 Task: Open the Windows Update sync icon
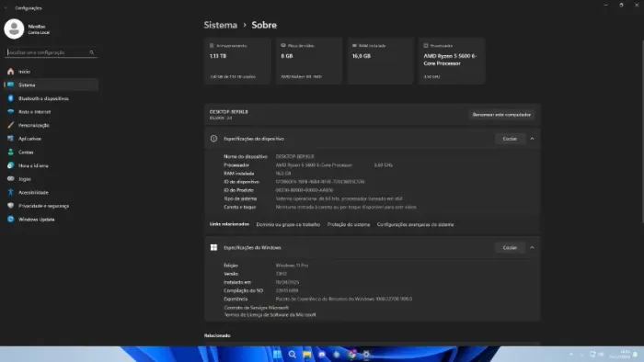(x=11, y=220)
